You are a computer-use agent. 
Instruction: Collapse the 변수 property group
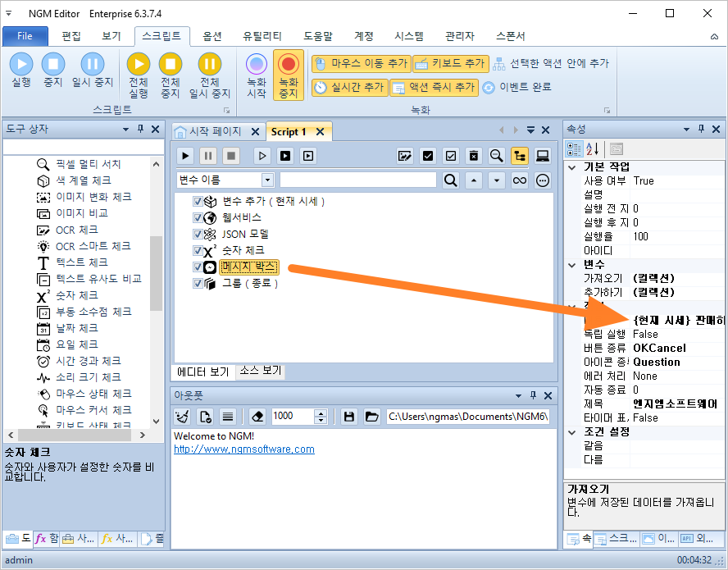(x=572, y=265)
